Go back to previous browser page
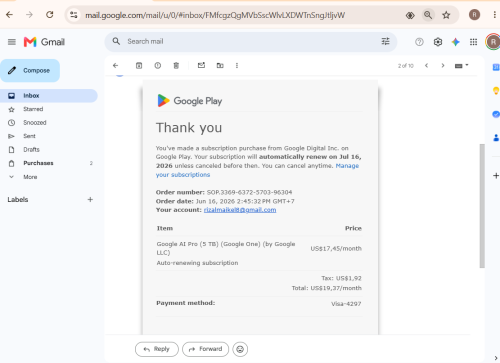 click(x=9, y=15)
